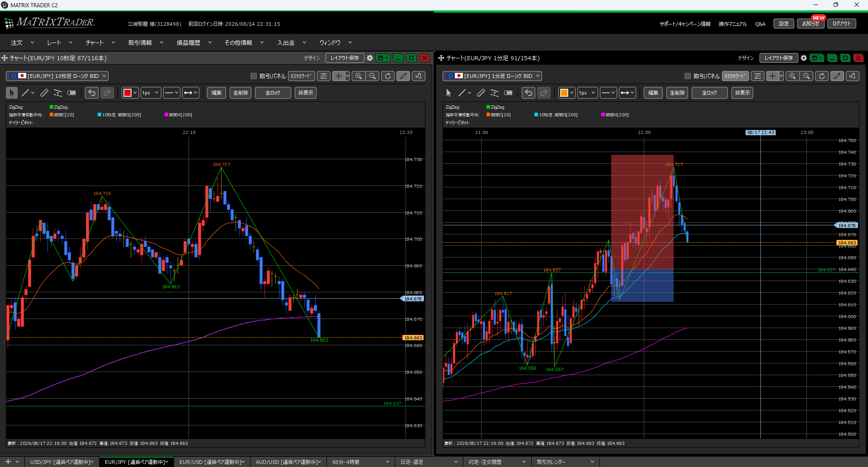The image size is (868, 467).
Task: Open line style dropdown in 10秒足 chart
Action: (171, 93)
